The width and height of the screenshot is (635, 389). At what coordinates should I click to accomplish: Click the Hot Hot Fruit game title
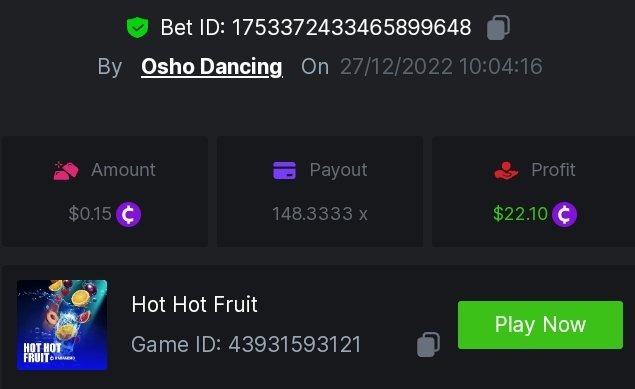click(x=194, y=304)
